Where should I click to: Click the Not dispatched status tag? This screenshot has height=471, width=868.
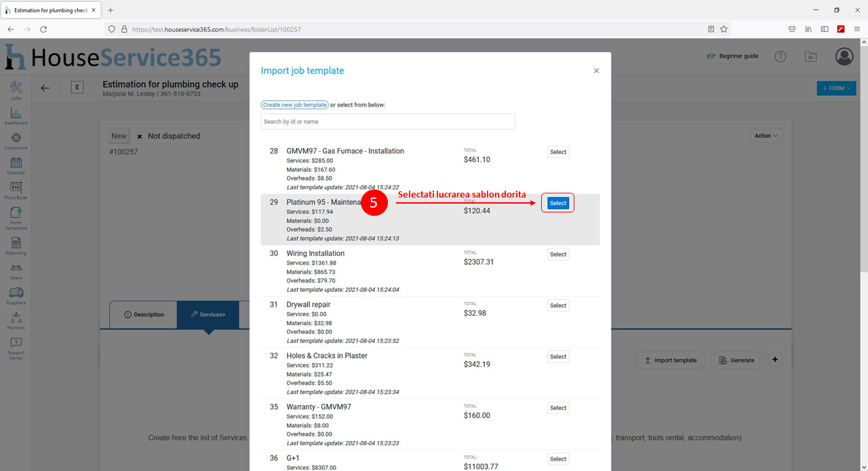[x=168, y=136]
